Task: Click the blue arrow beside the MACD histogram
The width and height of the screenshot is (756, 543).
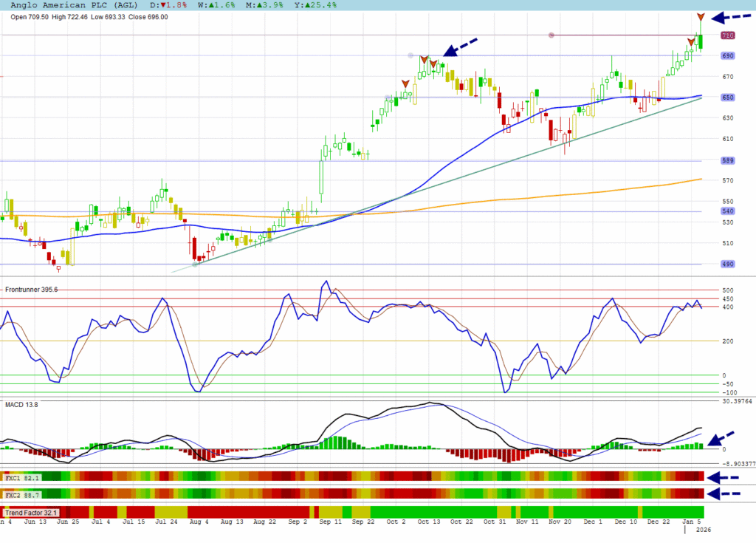Action: [x=721, y=438]
